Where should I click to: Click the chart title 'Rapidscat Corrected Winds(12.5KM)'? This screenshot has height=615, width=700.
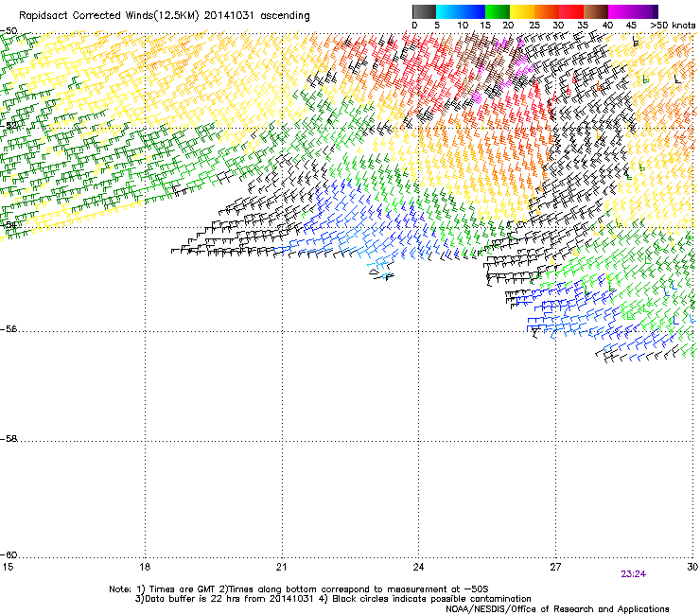(x=109, y=16)
